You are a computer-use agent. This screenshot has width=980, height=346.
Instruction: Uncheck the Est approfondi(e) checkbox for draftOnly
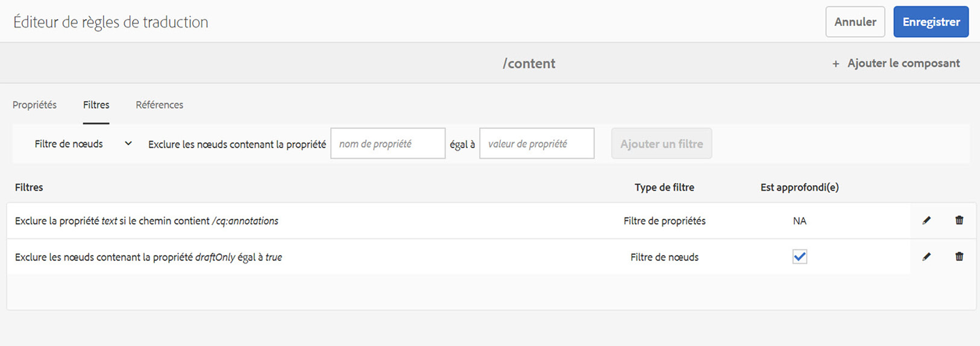(799, 257)
